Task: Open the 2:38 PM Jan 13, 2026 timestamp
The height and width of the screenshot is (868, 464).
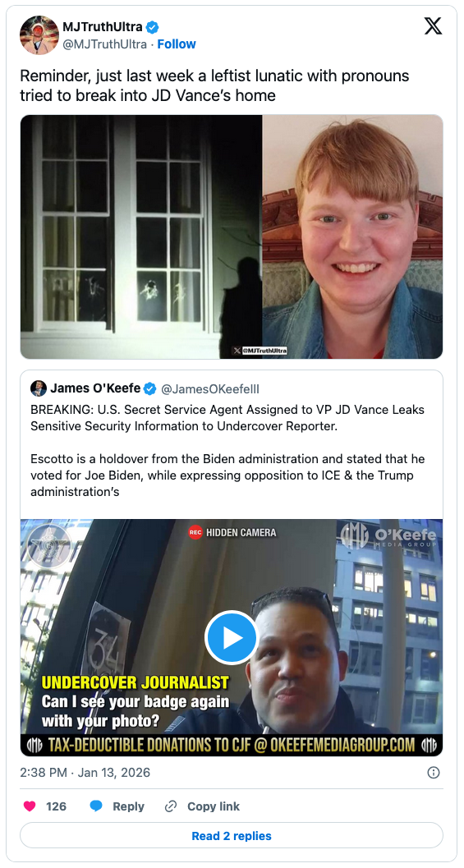Action: (85, 772)
